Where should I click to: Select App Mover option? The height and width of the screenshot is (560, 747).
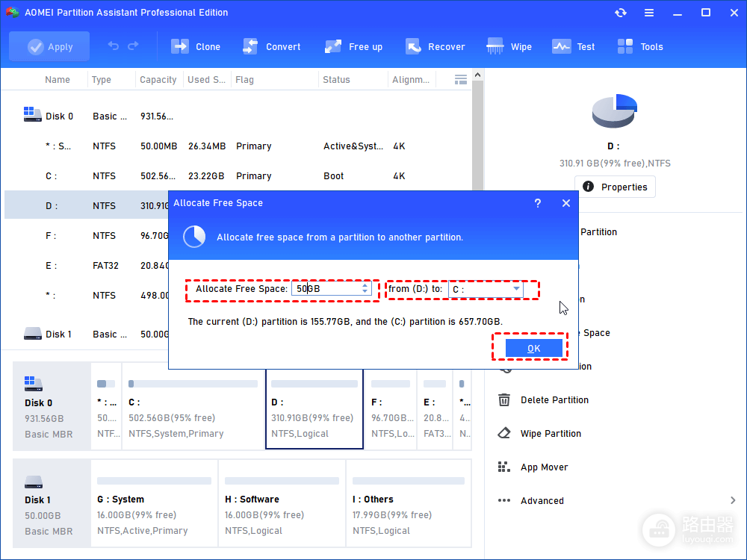[544, 467]
